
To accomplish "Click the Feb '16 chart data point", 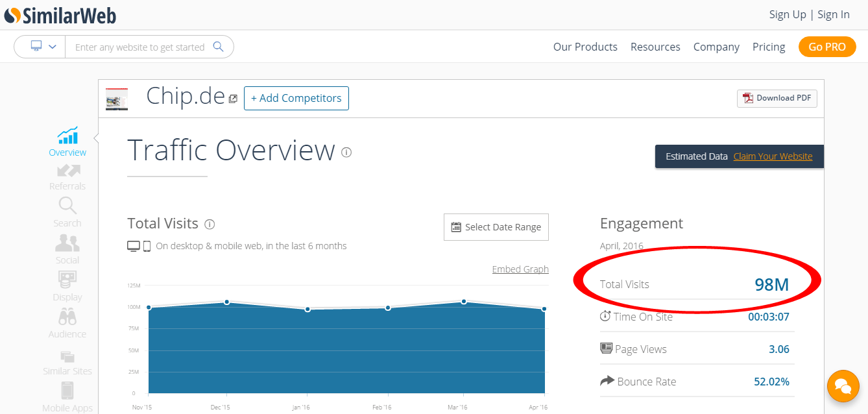I will 388,308.
